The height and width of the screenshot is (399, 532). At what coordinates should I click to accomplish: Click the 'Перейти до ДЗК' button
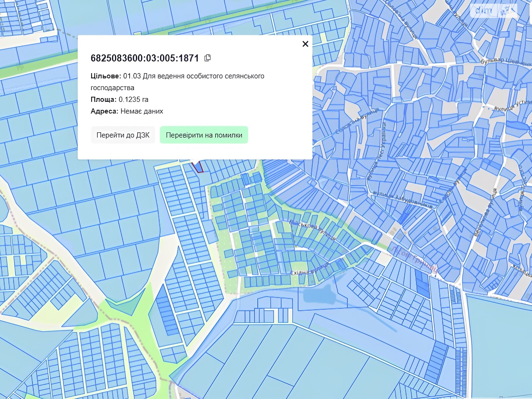pos(123,135)
